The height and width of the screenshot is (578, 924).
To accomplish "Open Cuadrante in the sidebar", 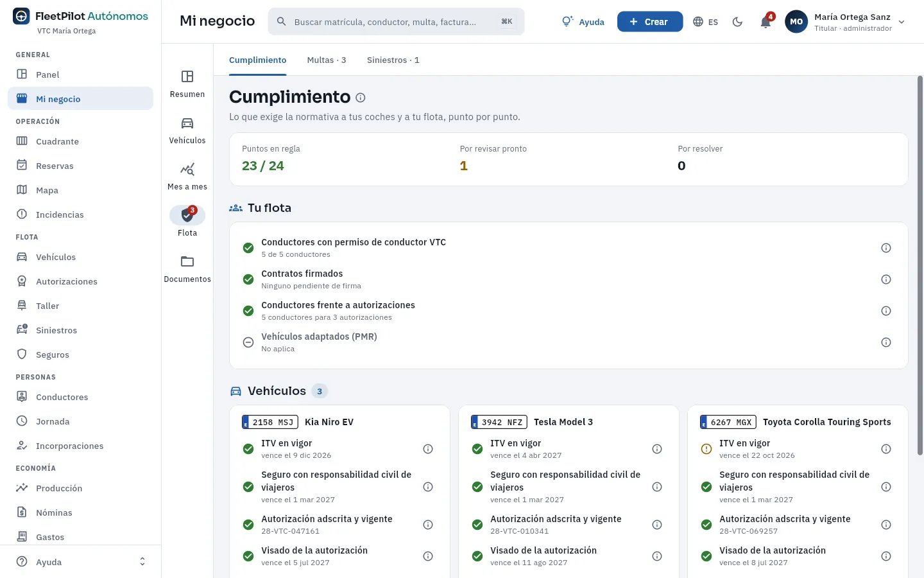I will (80, 141).
